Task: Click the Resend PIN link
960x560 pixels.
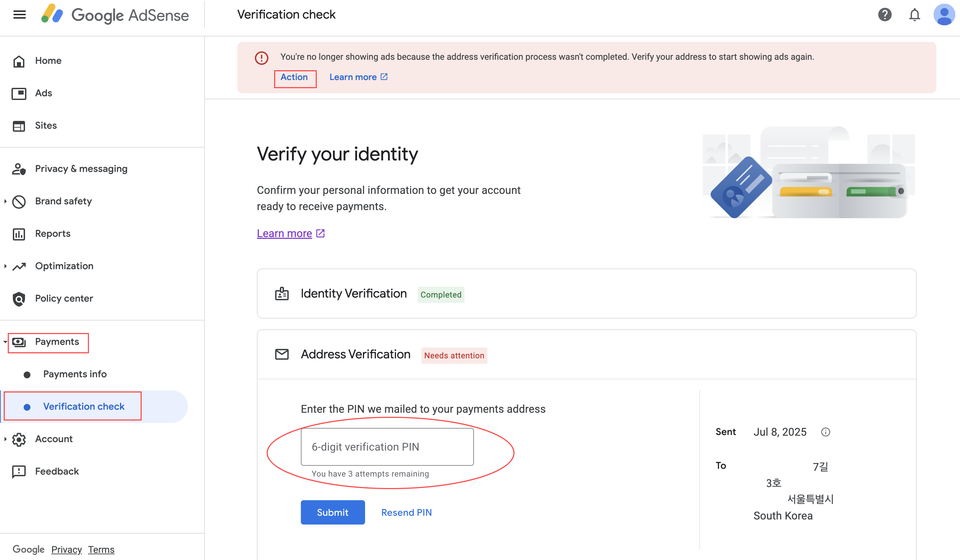Action: pyautogui.click(x=406, y=512)
